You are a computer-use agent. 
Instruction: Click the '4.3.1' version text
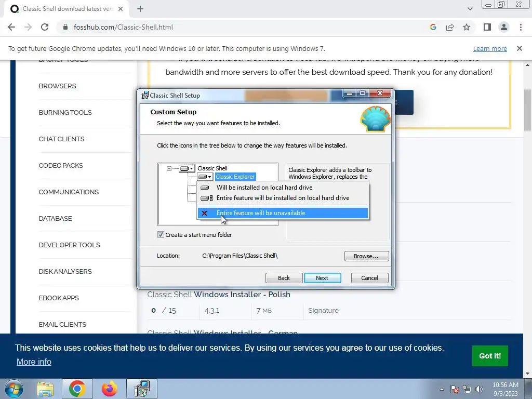pyautogui.click(x=212, y=311)
